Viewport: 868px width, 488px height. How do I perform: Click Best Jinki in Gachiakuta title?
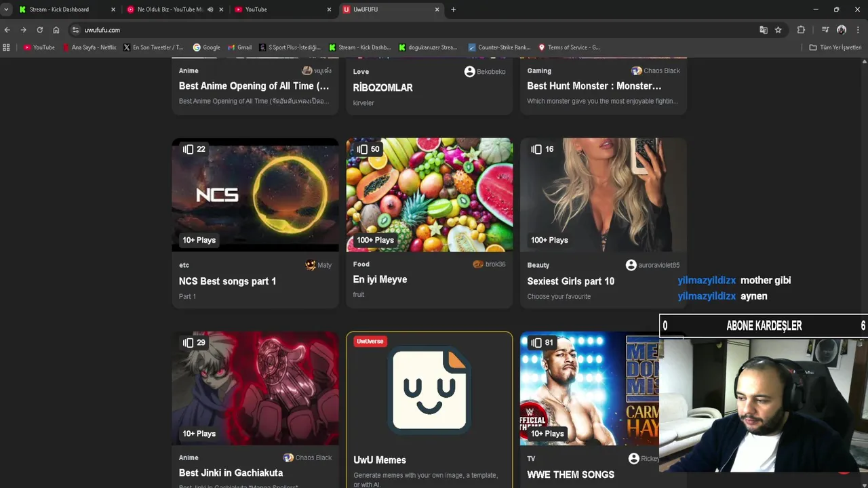click(x=231, y=473)
